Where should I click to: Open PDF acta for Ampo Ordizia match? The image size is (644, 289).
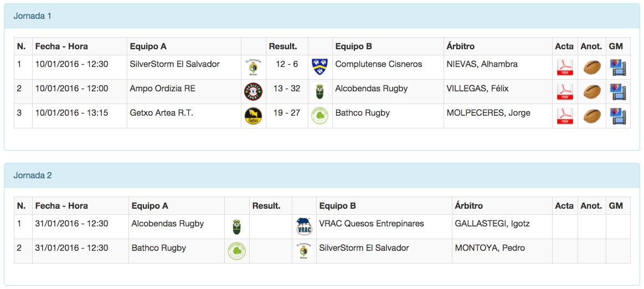[564, 92]
